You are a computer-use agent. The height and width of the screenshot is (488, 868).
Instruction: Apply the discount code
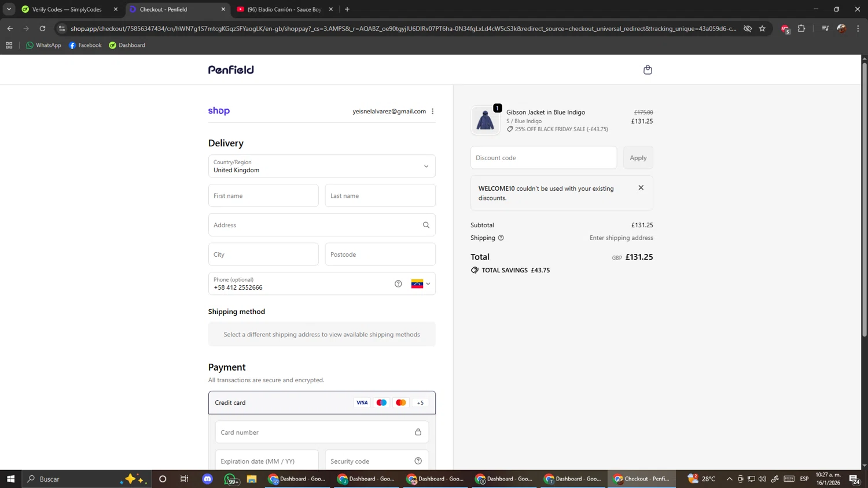point(638,157)
